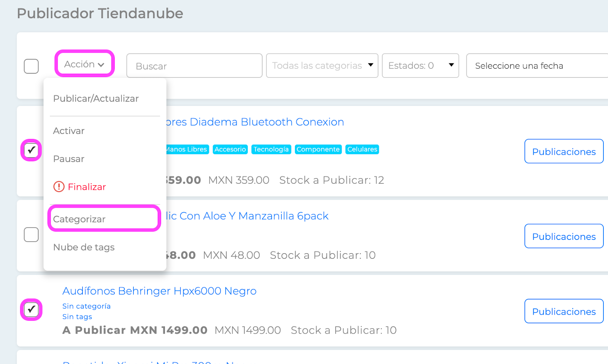Image resolution: width=608 pixels, height=364 pixels.
Task: Click the Componente tag
Action: point(318,150)
